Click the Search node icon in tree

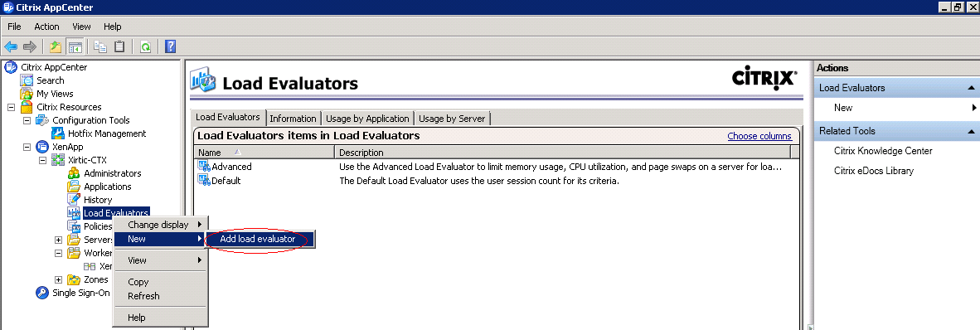point(27,80)
